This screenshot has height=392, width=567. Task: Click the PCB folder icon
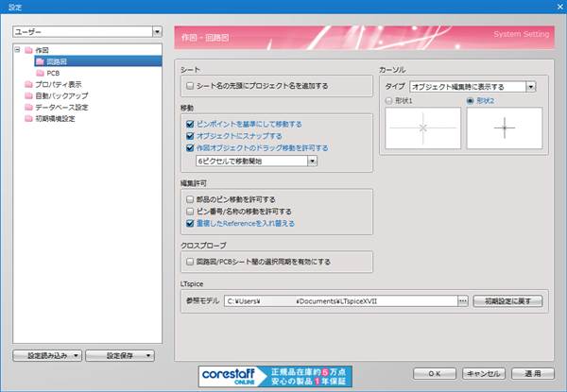point(39,73)
